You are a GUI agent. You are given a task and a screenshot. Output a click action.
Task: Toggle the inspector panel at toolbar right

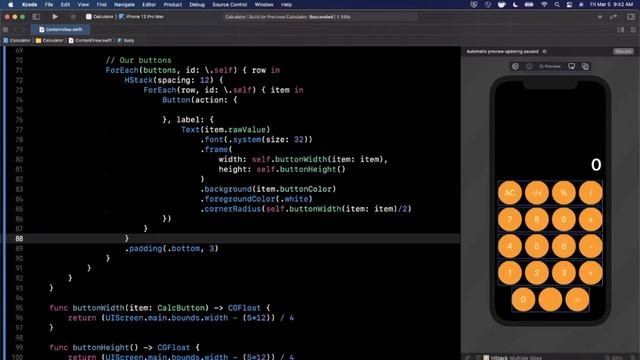[631, 17]
